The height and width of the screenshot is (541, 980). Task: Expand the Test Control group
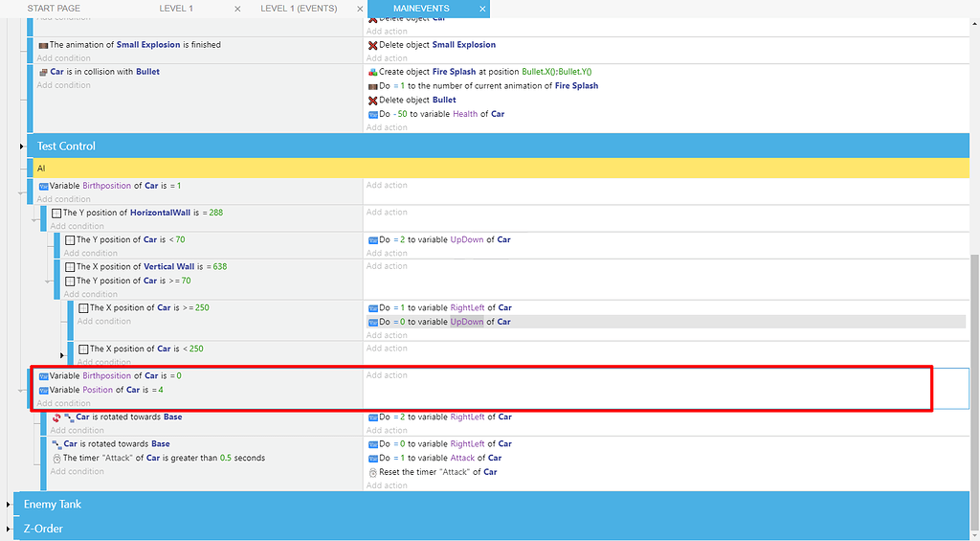tap(22, 147)
